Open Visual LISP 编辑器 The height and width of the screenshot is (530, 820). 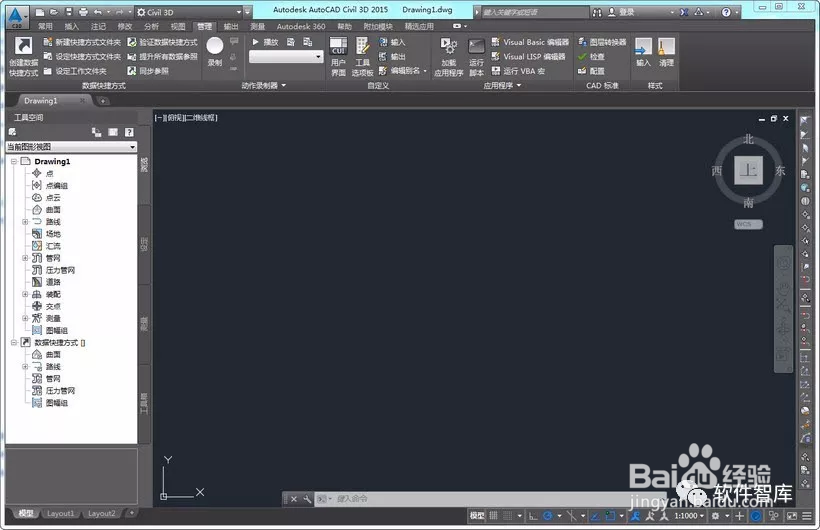(528, 56)
